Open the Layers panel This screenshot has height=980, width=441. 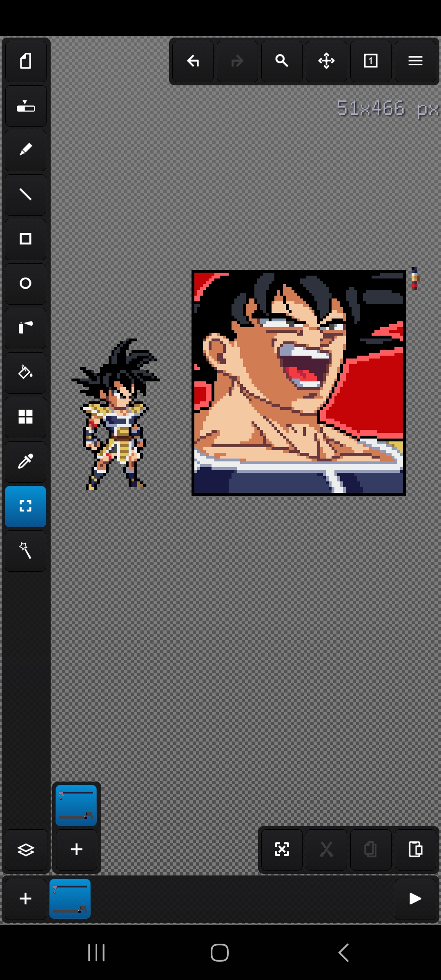click(x=26, y=850)
